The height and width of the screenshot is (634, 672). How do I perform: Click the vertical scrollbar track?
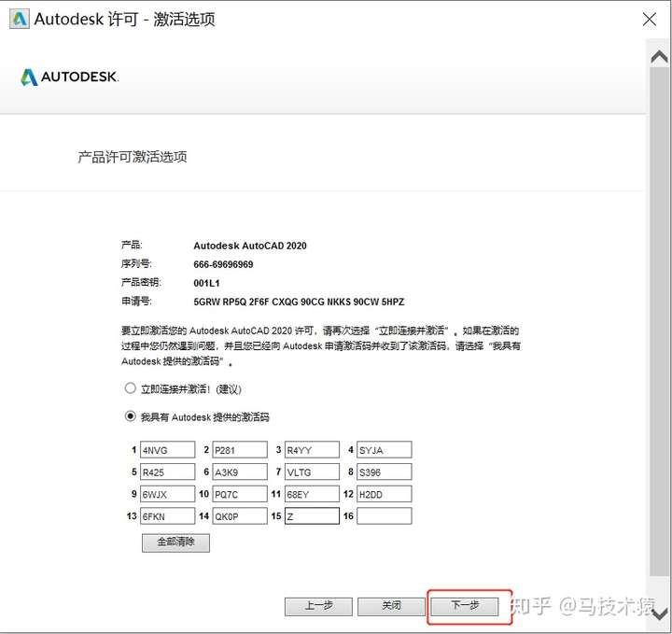[x=659, y=321]
